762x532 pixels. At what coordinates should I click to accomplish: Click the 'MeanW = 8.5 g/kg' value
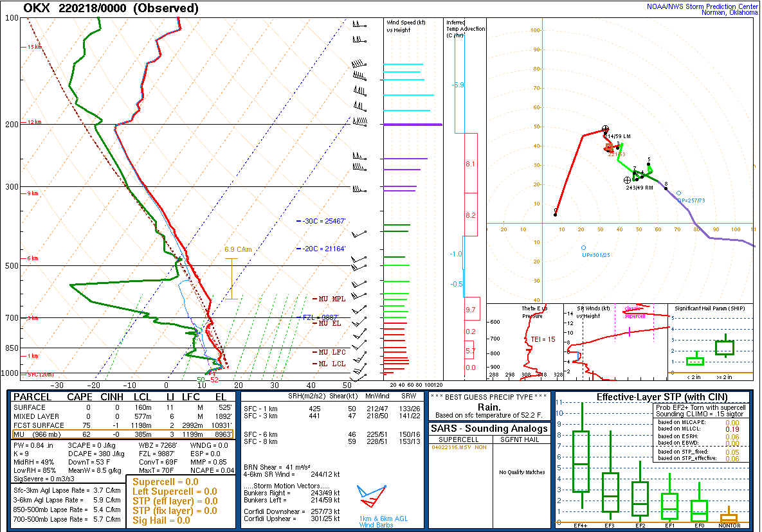coord(95,470)
